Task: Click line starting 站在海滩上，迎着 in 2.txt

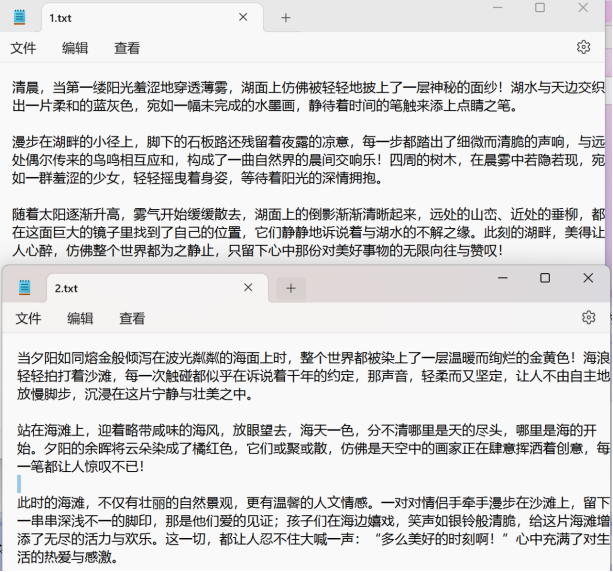Action: click(307, 430)
